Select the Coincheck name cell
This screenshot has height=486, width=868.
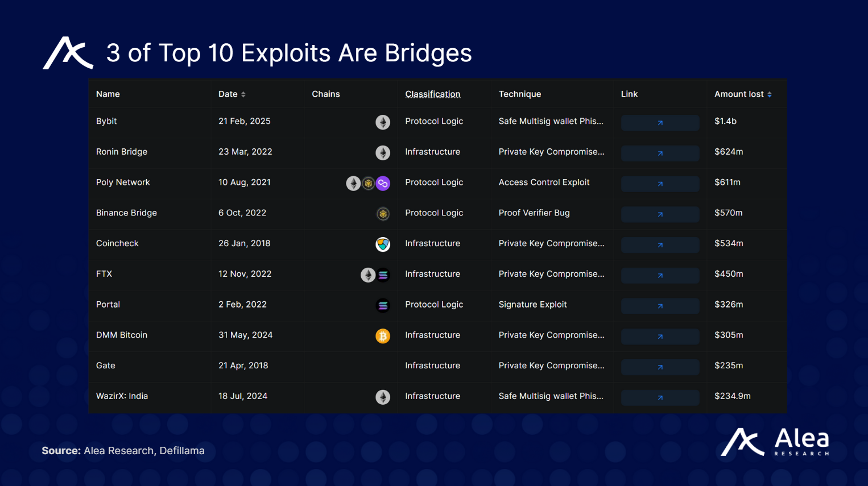point(117,243)
